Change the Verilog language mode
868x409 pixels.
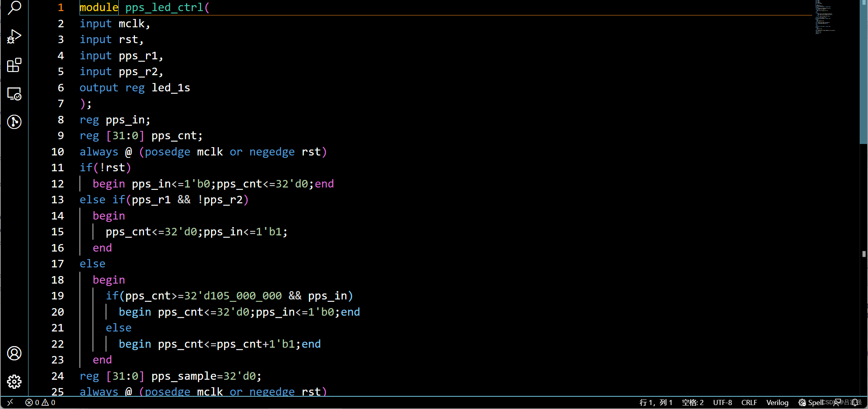pyautogui.click(x=777, y=402)
